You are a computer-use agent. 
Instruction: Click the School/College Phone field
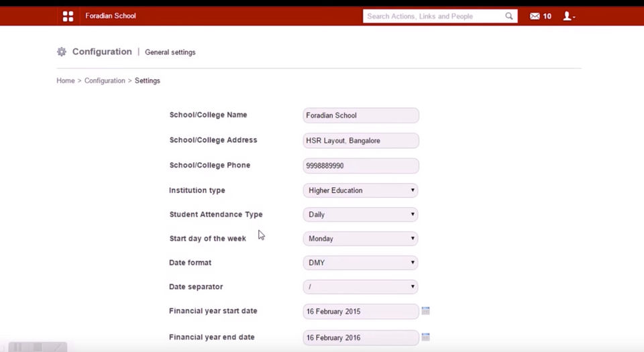click(x=360, y=166)
